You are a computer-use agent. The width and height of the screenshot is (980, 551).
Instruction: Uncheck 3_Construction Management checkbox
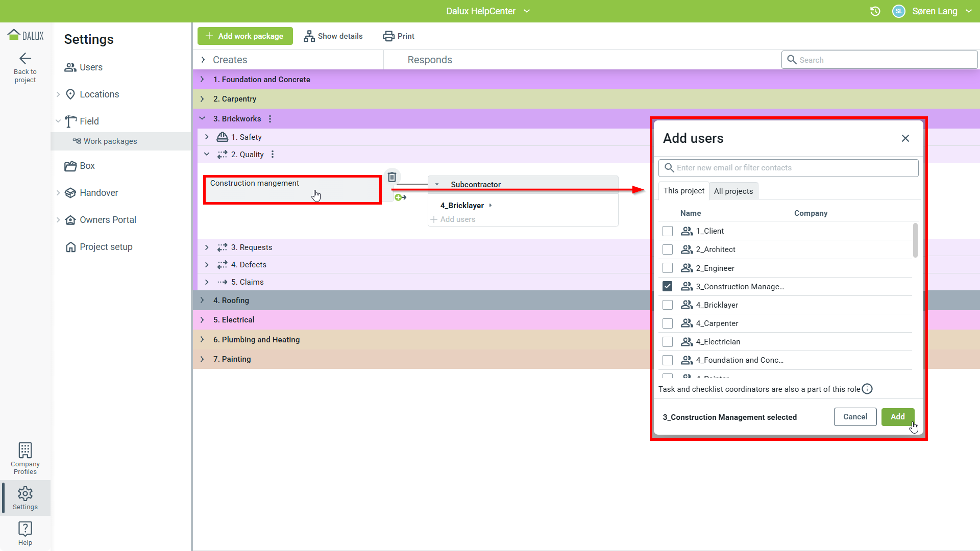point(667,287)
